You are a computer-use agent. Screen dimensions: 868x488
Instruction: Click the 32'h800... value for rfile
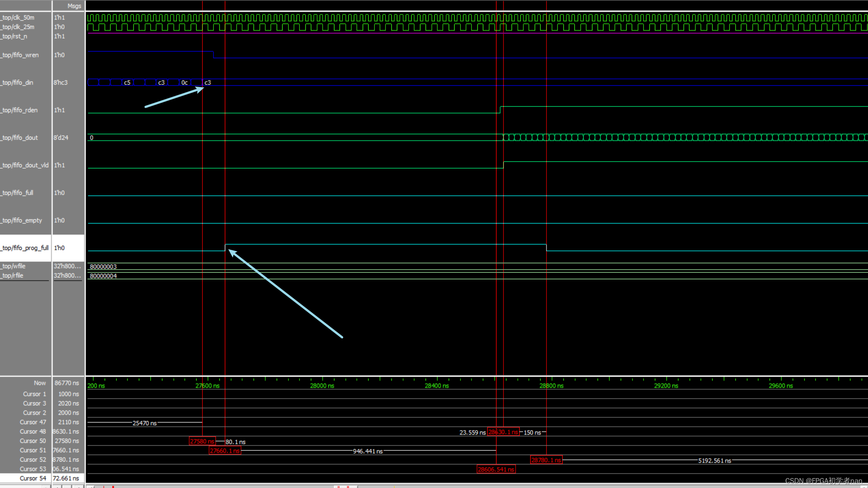point(67,275)
